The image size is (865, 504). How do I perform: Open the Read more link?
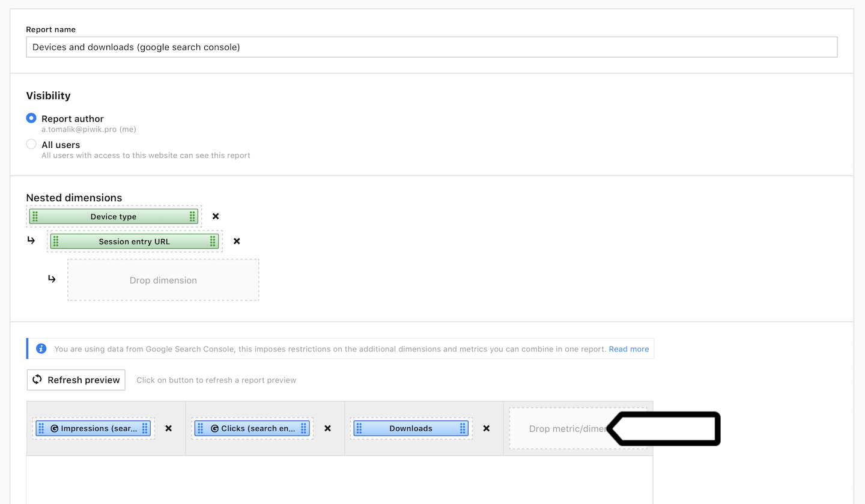(x=629, y=349)
